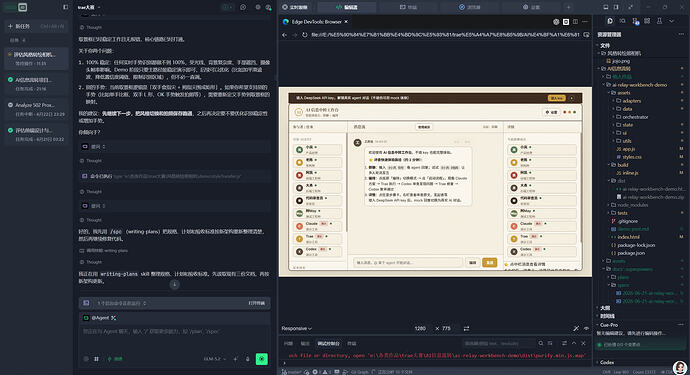The height and width of the screenshot is (375, 690).
Task: Collapse the Cue-Pro section
Action: (609, 325)
